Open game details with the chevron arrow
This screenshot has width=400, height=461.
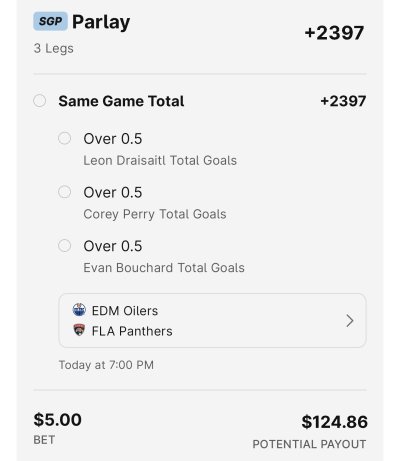(x=349, y=321)
